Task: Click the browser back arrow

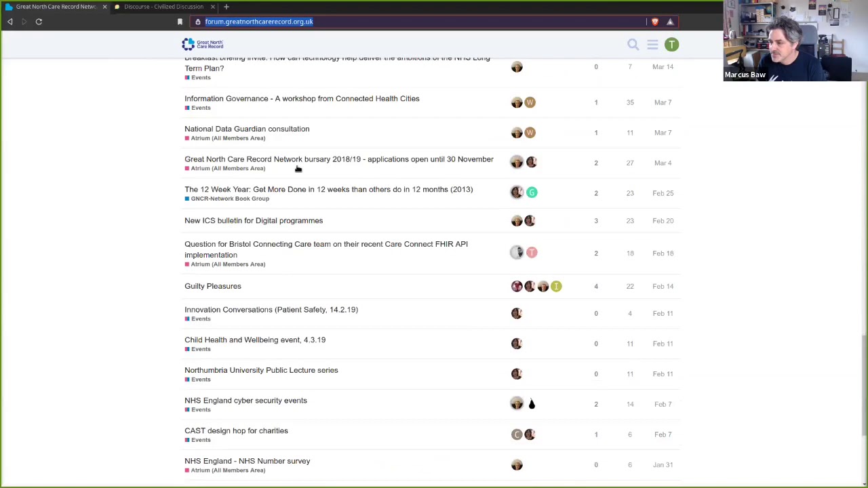Action: tap(10, 22)
